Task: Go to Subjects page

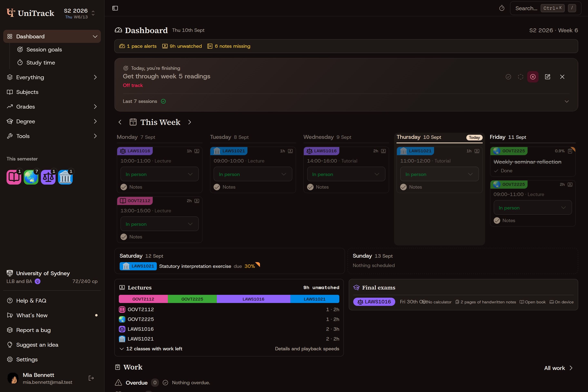Action: 52,92
